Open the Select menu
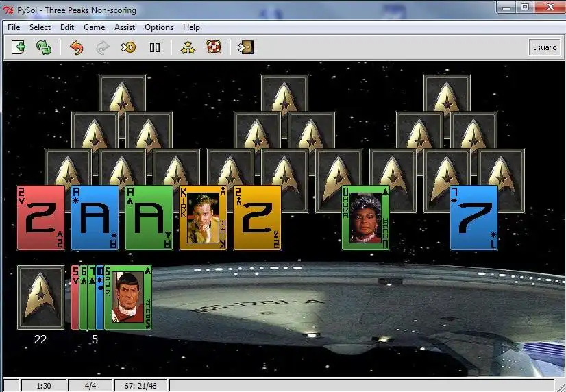The height and width of the screenshot is (392, 566). [40, 27]
